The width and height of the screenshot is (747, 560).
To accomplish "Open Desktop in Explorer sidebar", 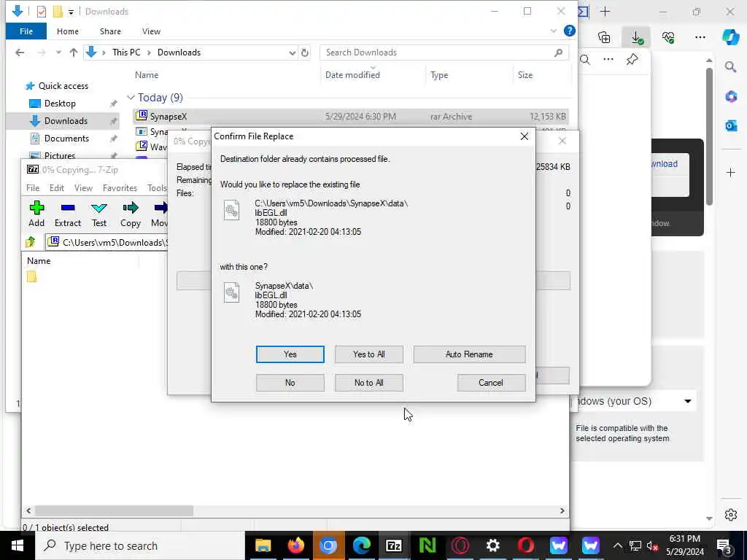I will (x=60, y=104).
